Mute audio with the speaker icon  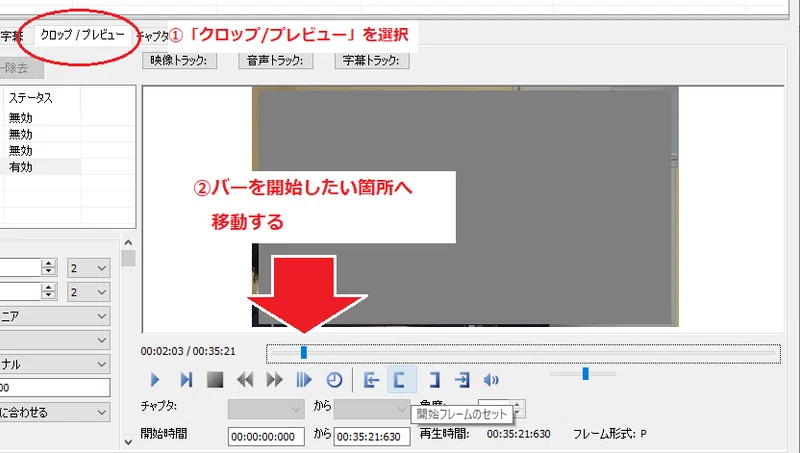click(x=491, y=380)
